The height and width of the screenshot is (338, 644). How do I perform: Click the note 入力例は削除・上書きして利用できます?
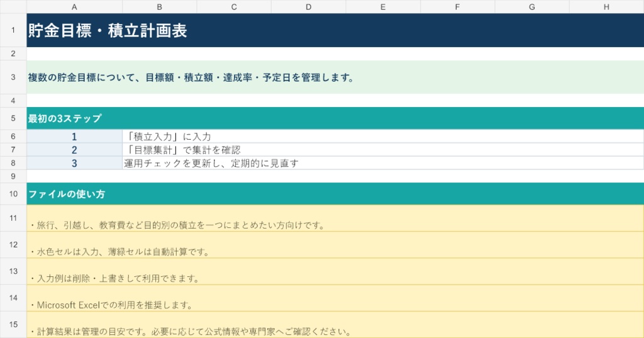point(335,271)
